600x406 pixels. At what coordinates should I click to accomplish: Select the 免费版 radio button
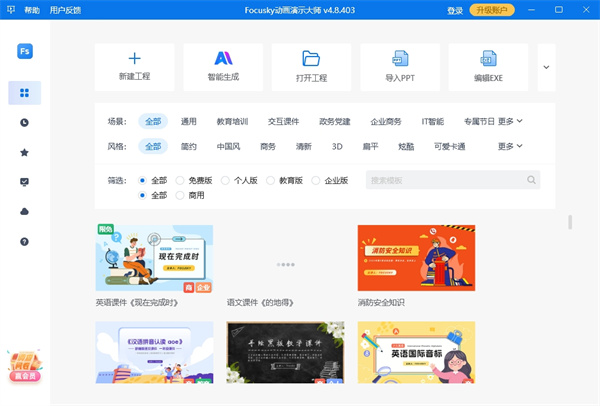(x=180, y=181)
